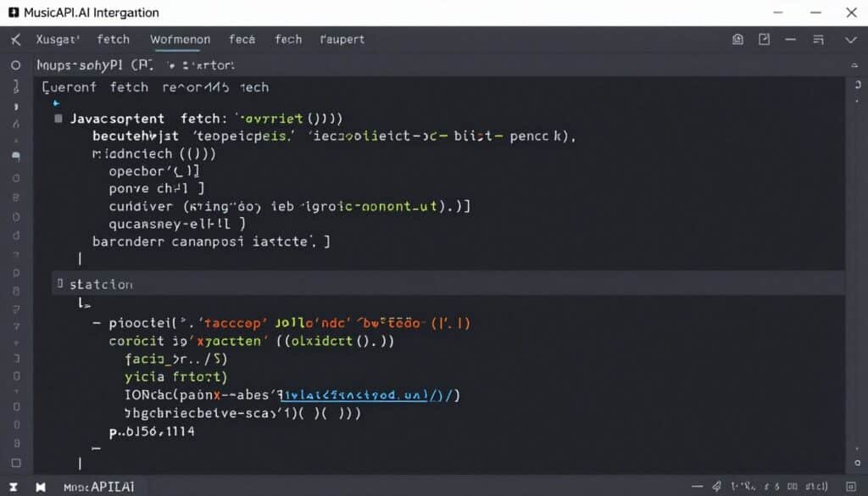This screenshot has width=868, height=496.
Task: Open the Xusgat' tab
Action: [x=58, y=39]
